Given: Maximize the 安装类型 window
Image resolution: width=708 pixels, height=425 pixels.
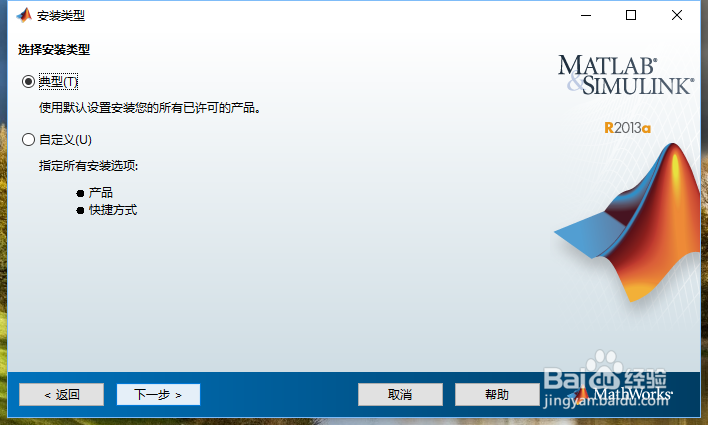Looking at the screenshot, I should click(631, 15).
